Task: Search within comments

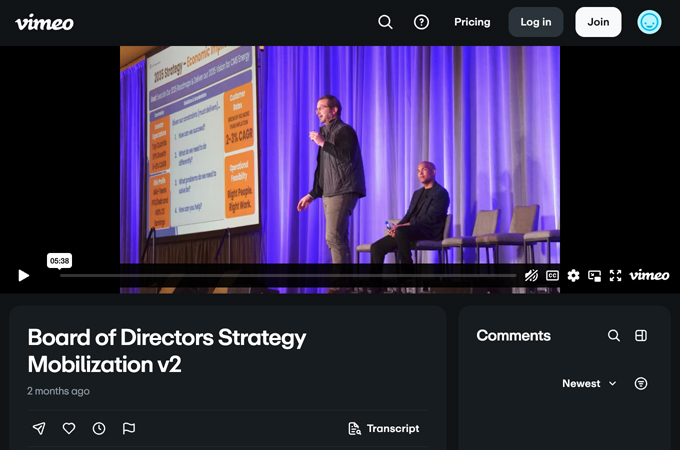Action: tap(614, 335)
